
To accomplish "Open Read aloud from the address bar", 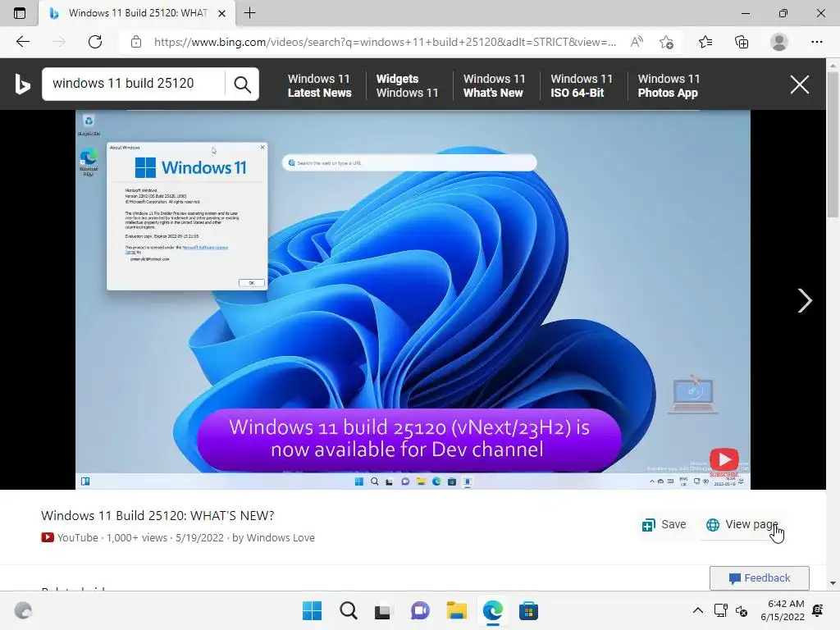I will (637, 42).
